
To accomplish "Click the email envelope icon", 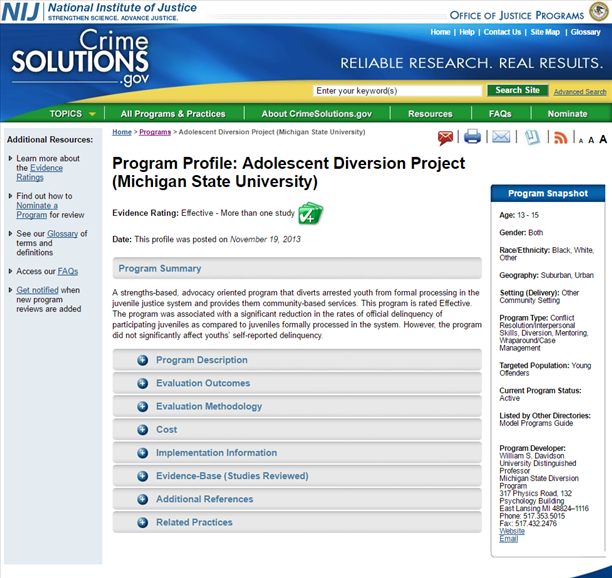I will [x=501, y=137].
